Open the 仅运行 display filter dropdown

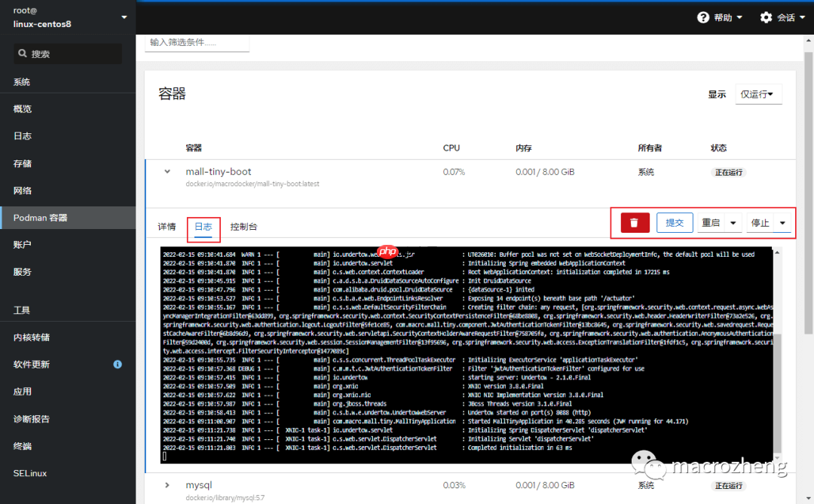[x=758, y=93]
